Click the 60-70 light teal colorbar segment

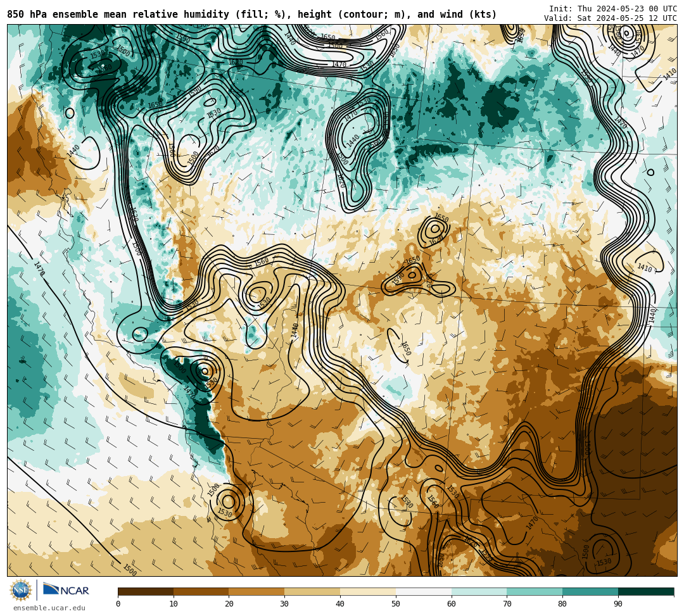[x=479, y=591]
